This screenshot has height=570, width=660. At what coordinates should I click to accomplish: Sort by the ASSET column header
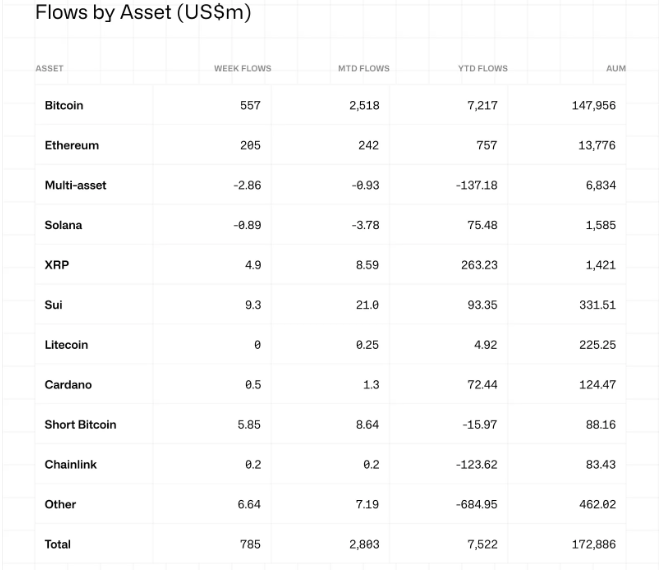click(x=49, y=68)
